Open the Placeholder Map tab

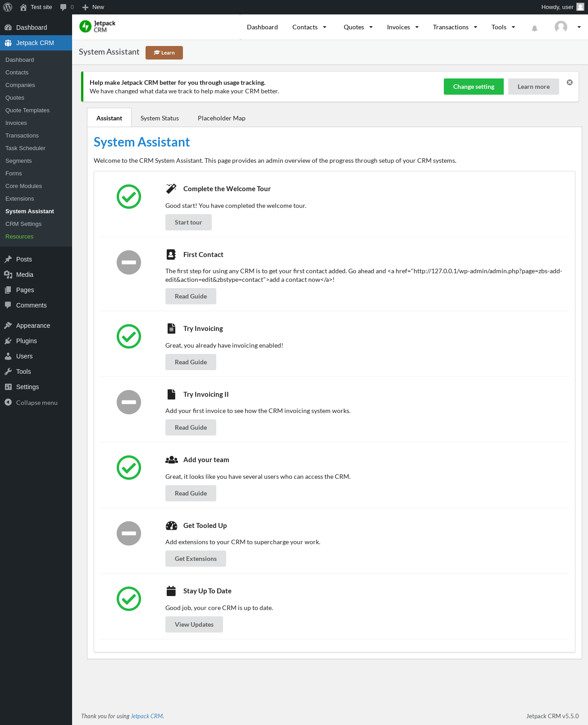[222, 118]
